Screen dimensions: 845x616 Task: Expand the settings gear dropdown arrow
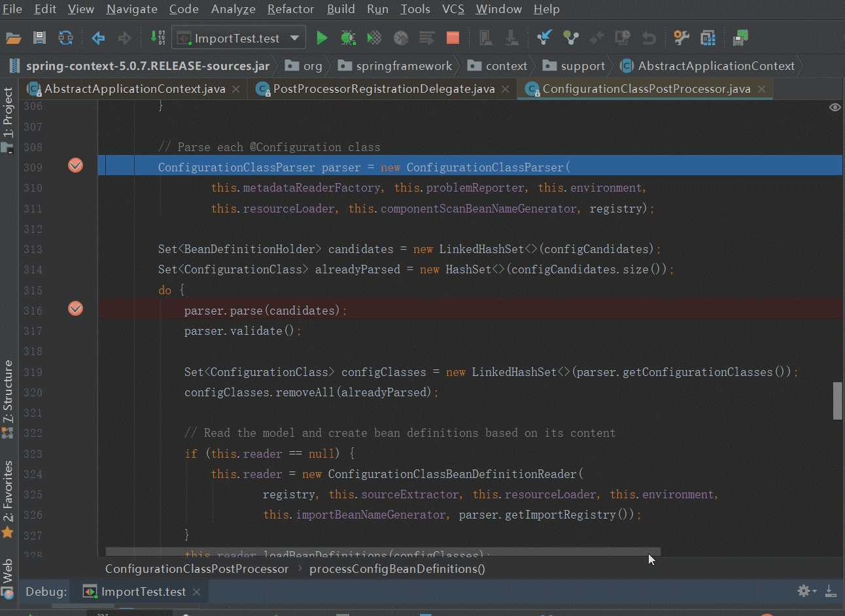(x=814, y=591)
